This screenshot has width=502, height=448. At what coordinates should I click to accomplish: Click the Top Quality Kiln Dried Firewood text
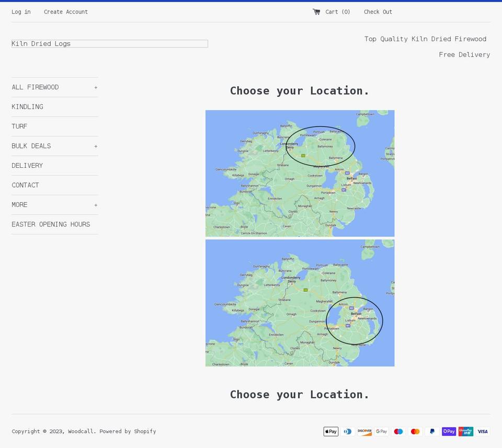(x=425, y=39)
